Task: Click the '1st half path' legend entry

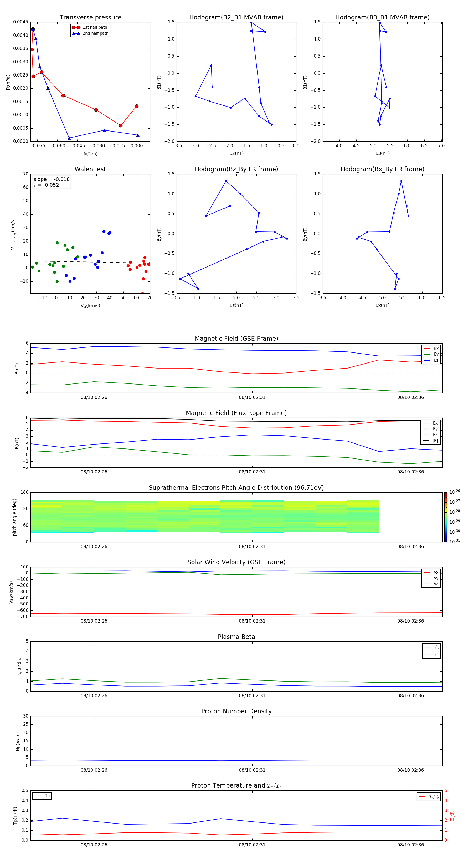Action: 90,27
